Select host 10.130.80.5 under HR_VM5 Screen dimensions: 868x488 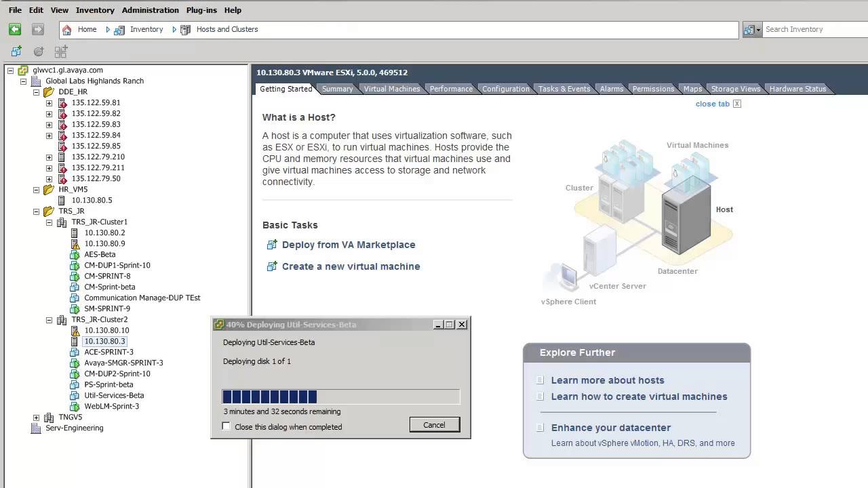pos(92,201)
